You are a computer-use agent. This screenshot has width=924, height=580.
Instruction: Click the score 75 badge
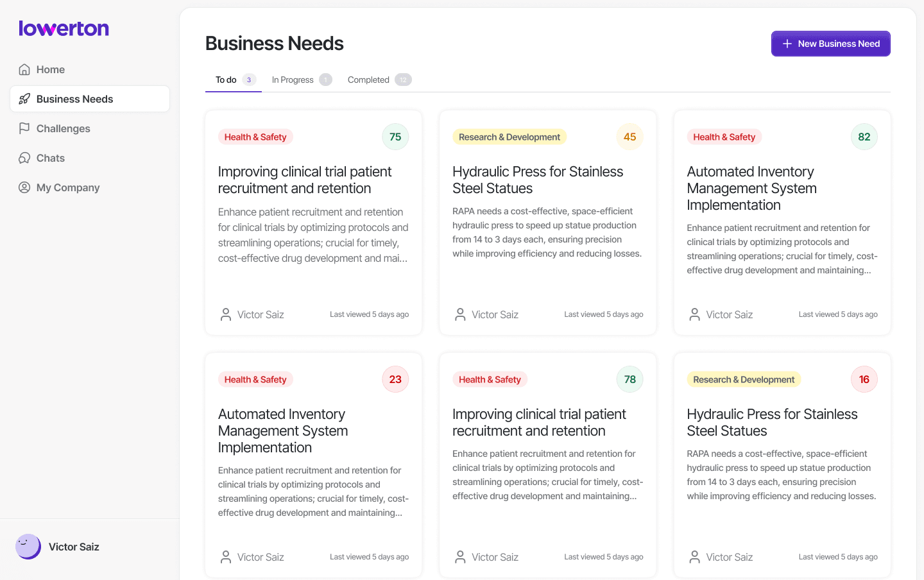395,137
